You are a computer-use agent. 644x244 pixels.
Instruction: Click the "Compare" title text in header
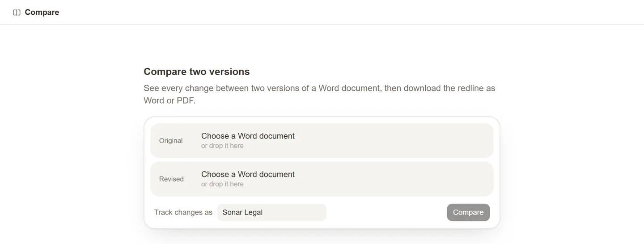pos(42,13)
